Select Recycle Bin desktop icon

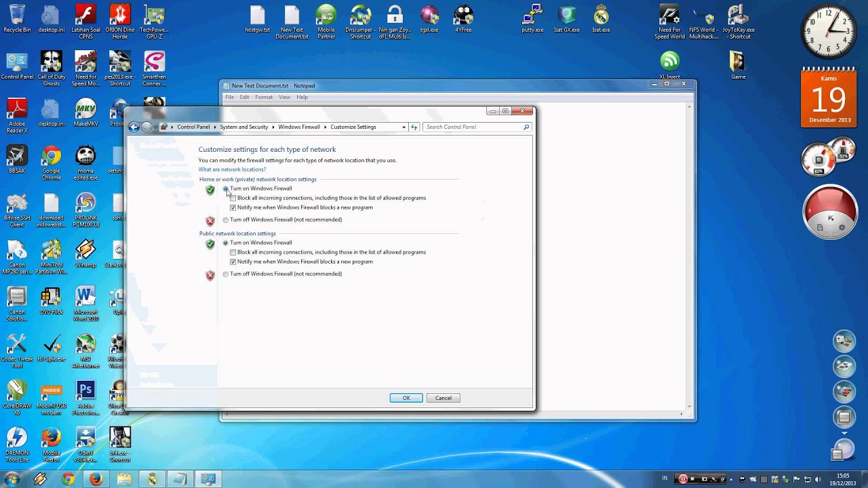pyautogui.click(x=17, y=18)
